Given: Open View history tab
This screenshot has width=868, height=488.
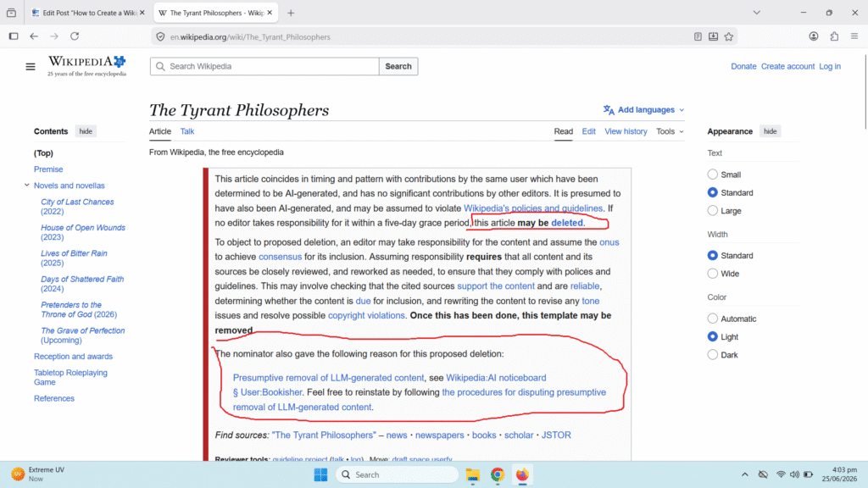Looking at the screenshot, I should click(626, 131).
